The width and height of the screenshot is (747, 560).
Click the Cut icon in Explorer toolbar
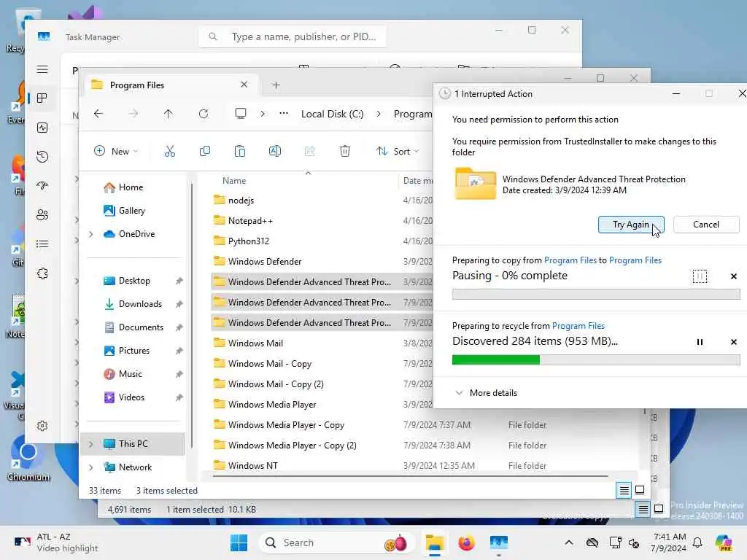click(169, 152)
